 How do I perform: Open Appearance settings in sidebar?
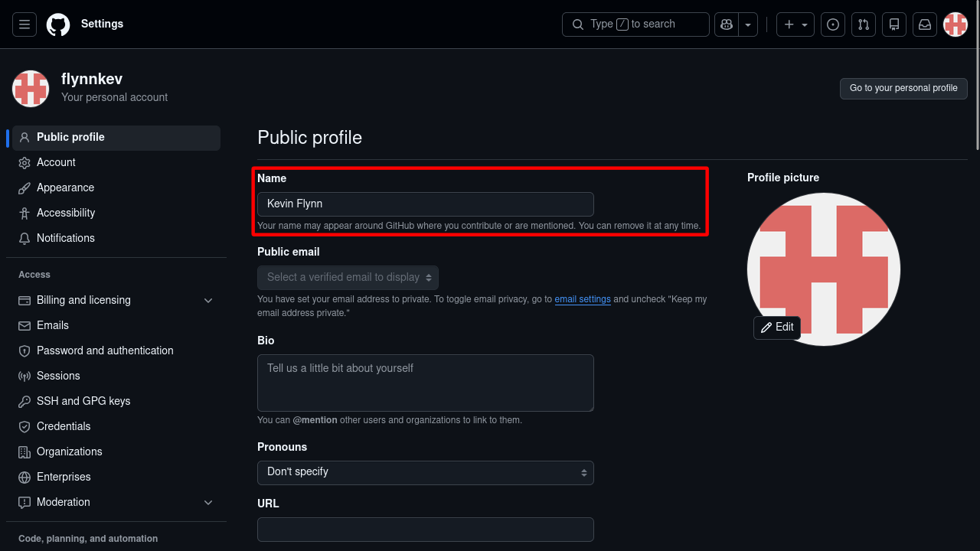[116, 188]
